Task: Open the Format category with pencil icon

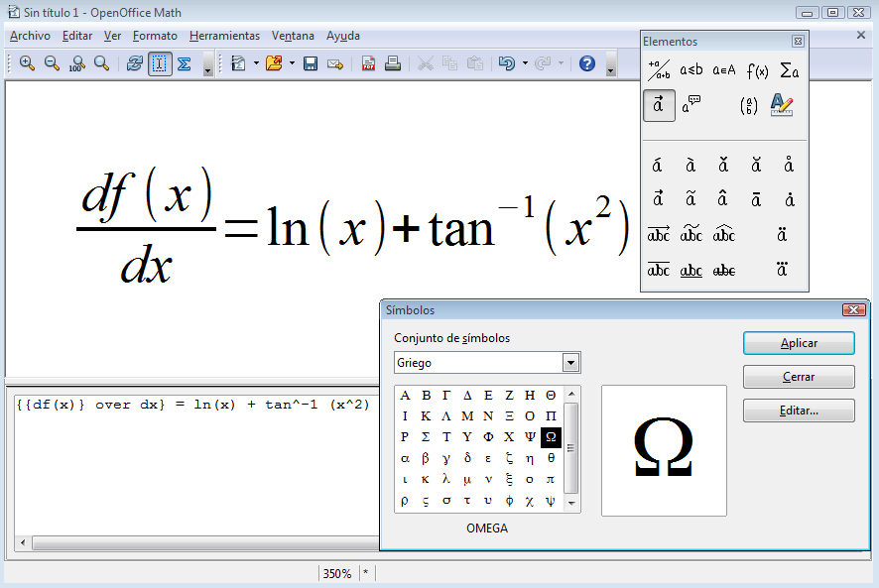Action: coord(782,105)
